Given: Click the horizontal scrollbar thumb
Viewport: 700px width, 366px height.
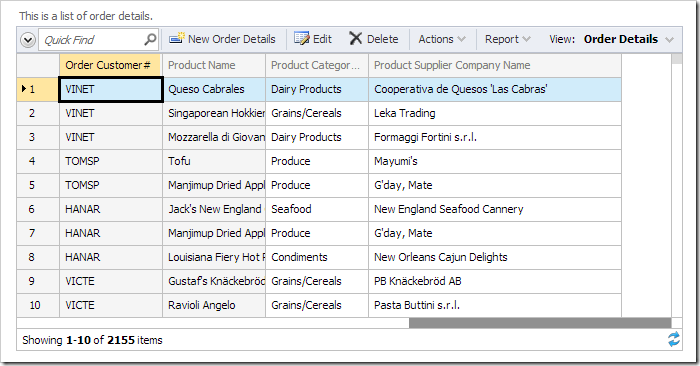Looking at the screenshot, I should (540, 323).
